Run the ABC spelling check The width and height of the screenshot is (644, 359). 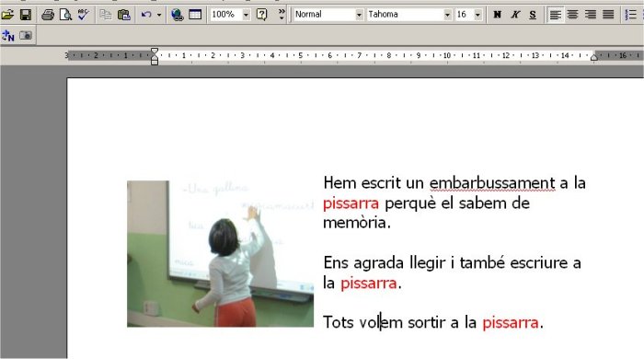(x=84, y=15)
